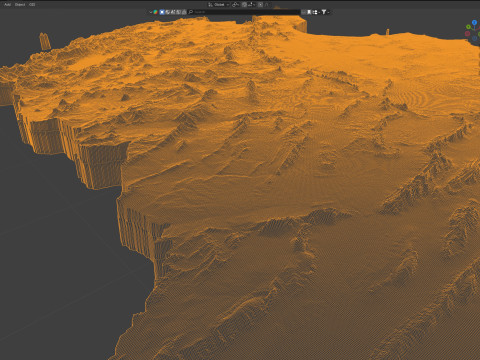Open the GIS menu

[x=32, y=5]
